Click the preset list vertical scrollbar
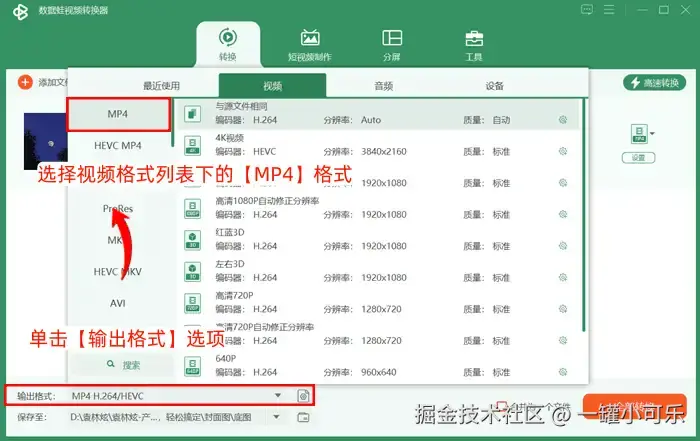The width and height of the screenshot is (700, 441). click(x=584, y=215)
